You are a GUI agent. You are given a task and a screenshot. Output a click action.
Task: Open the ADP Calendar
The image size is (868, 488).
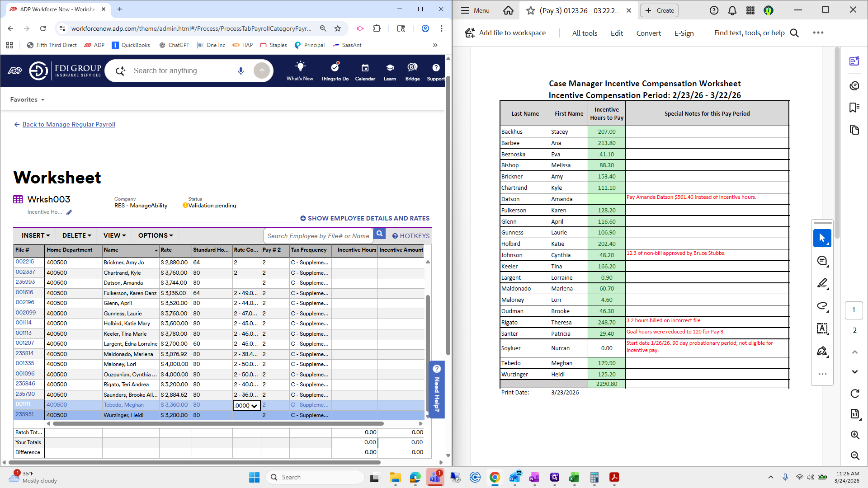coord(365,71)
